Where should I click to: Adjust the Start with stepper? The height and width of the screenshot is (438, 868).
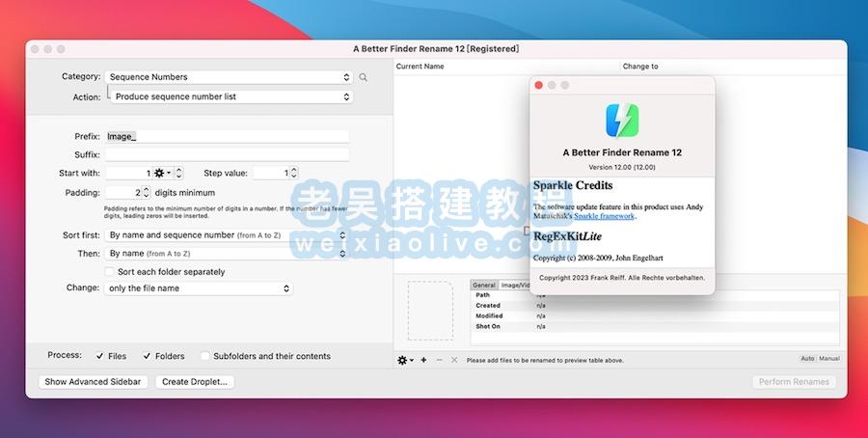tap(178, 173)
